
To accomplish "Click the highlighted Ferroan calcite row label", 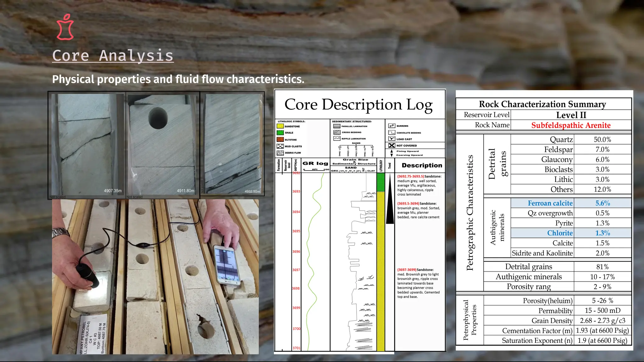I will pos(550,203).
